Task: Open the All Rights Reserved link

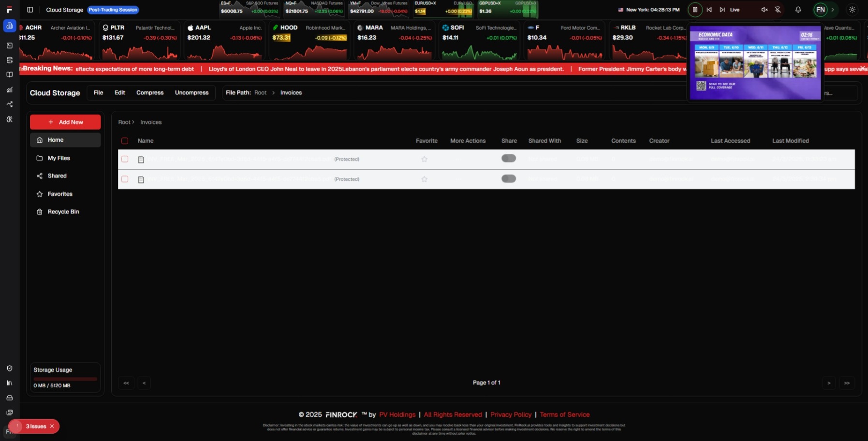Action: point(453,415)
